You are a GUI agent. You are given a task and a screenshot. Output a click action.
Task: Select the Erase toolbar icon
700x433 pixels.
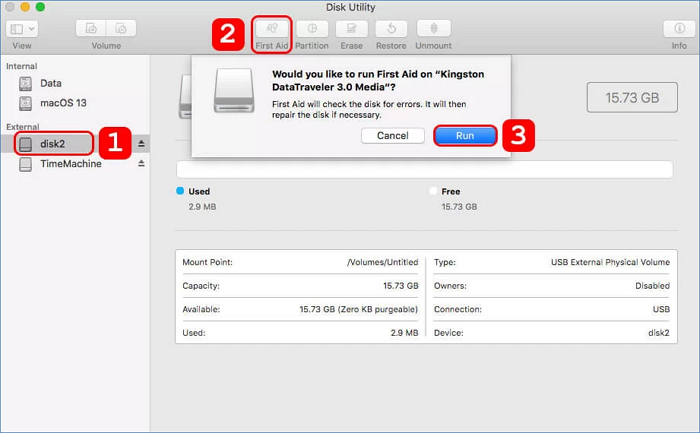(x=350, y=30)
